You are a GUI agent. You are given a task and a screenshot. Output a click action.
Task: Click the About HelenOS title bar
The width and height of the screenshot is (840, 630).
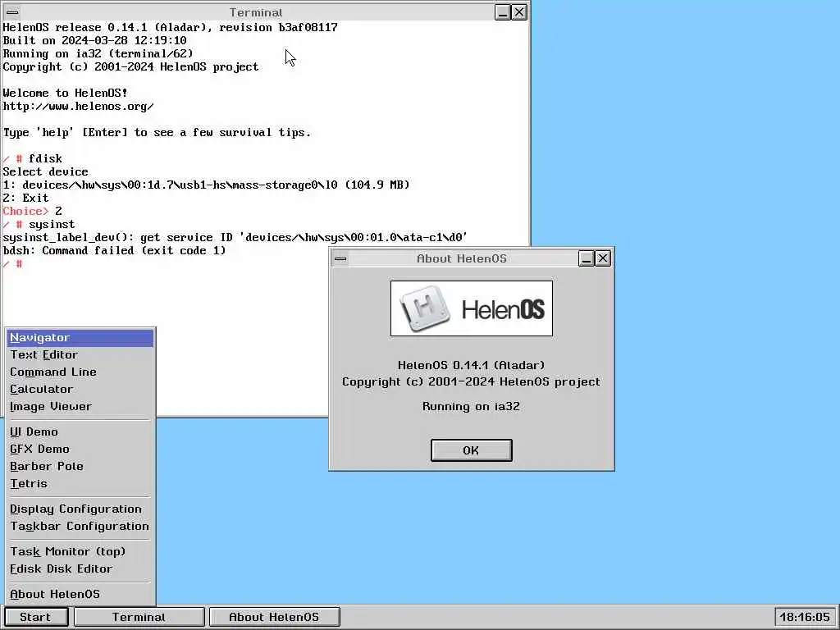462,258
